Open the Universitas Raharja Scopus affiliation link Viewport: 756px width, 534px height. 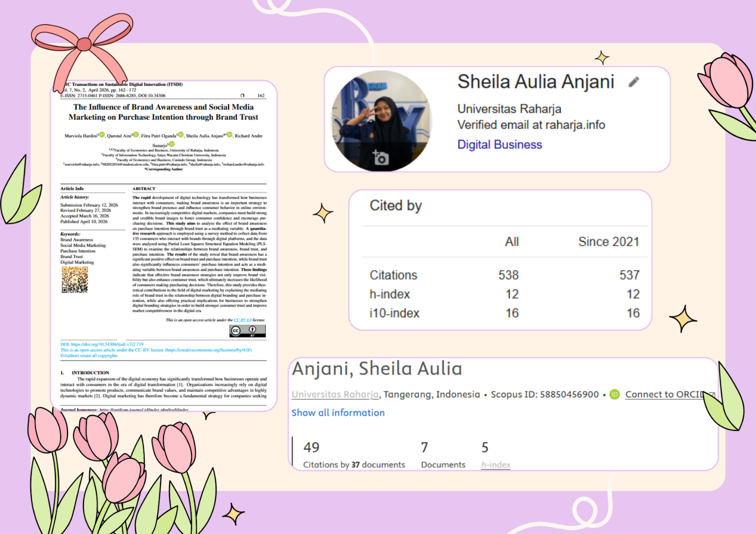(335, 394)
